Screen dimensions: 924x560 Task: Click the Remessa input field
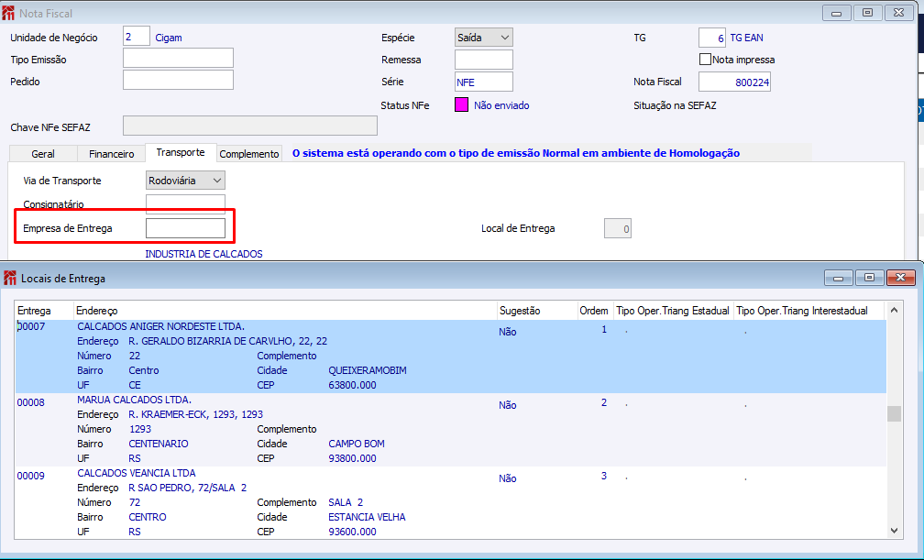coord(484,60)
